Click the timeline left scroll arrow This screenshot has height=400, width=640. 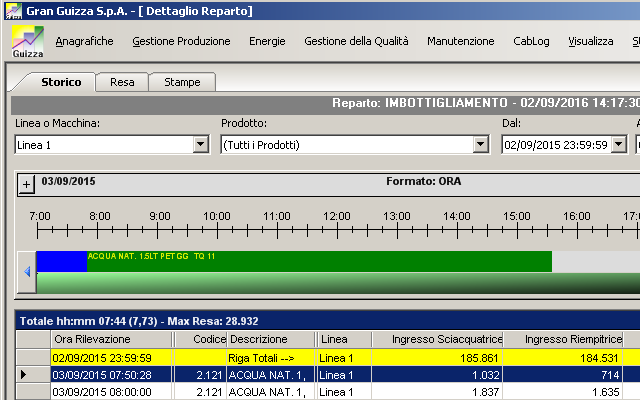28,271
